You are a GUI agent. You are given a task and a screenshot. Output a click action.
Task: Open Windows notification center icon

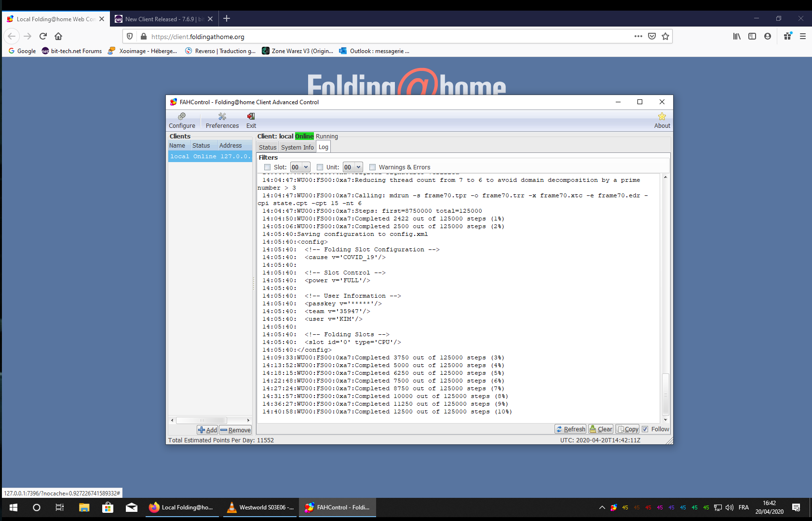click(x=796, y=507)
